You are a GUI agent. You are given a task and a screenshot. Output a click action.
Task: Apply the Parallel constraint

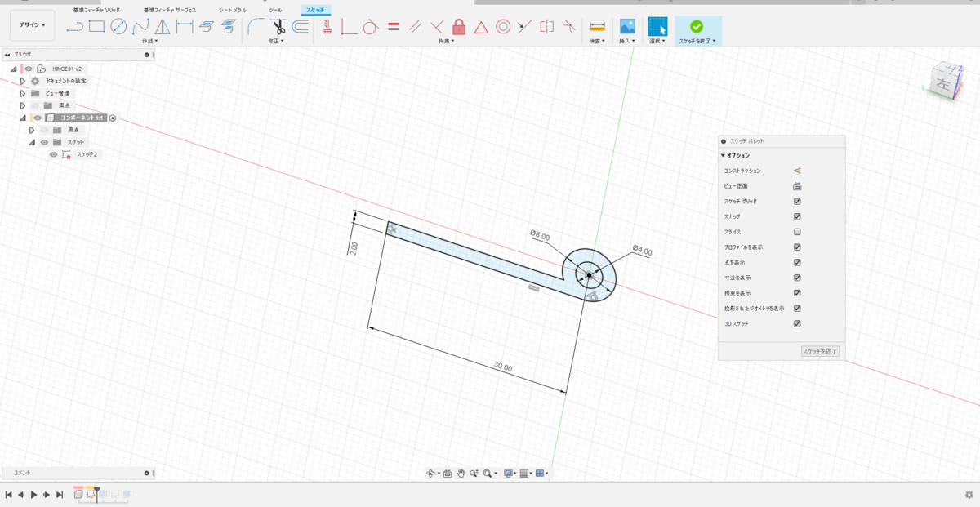[x=415, y=26]
